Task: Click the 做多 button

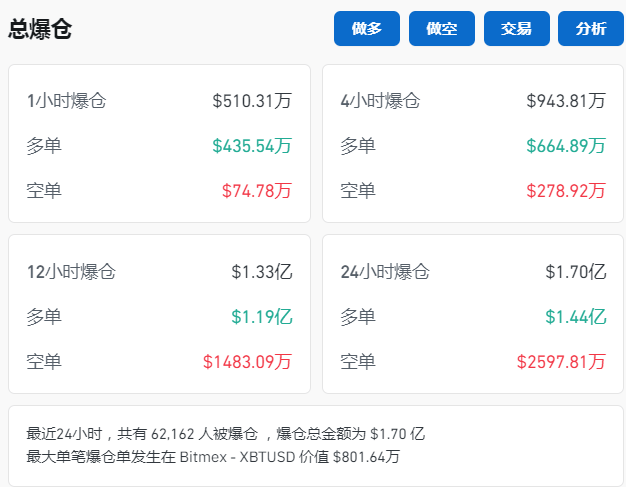Action: pos(367,29)
